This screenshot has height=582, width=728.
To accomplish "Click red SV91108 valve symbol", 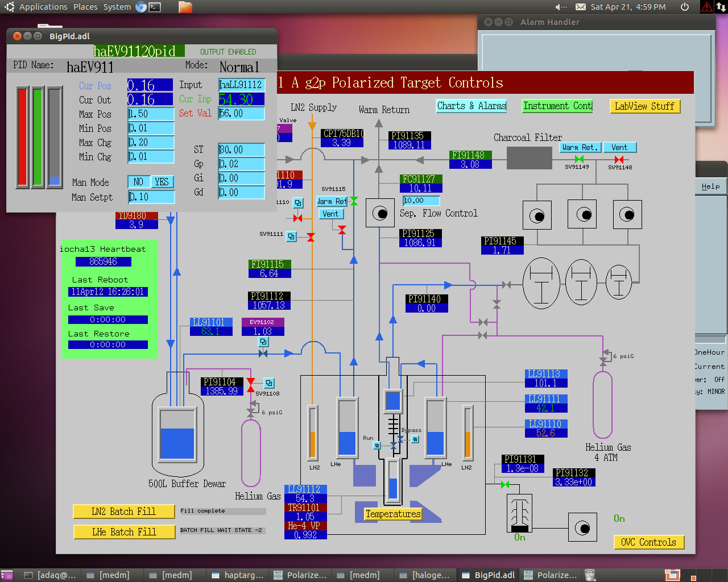I will click(250, 385).
